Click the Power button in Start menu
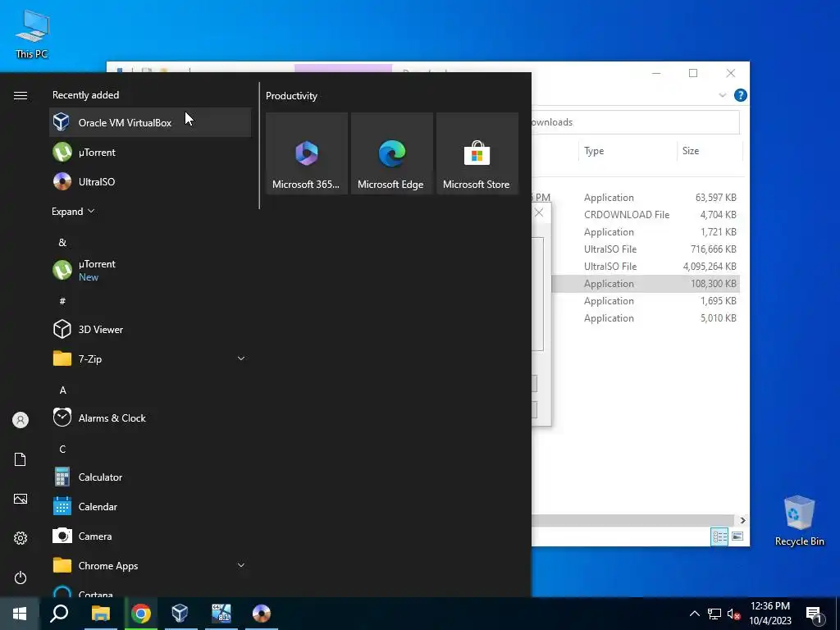The height and width of the screenshot is (630, 840). tap(21, 577)
